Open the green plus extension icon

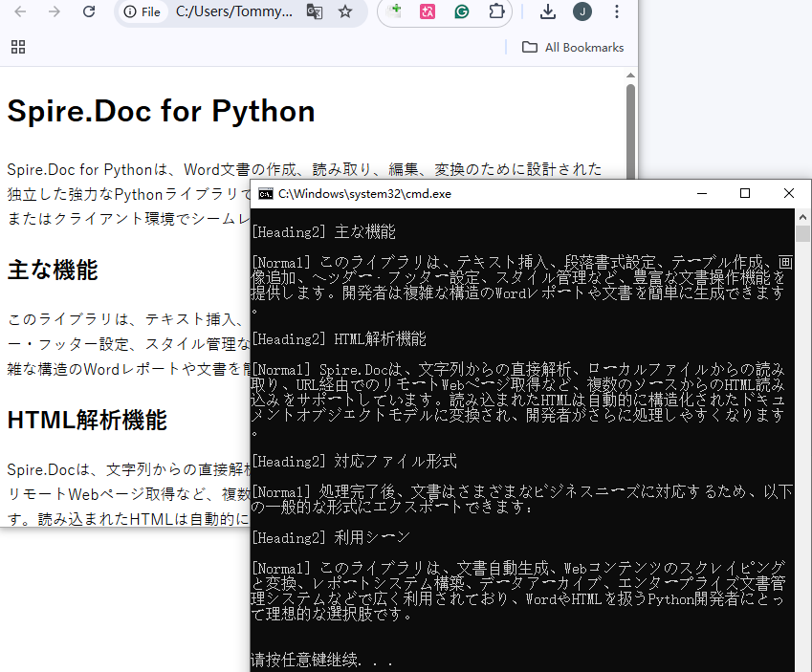(394, 11)
